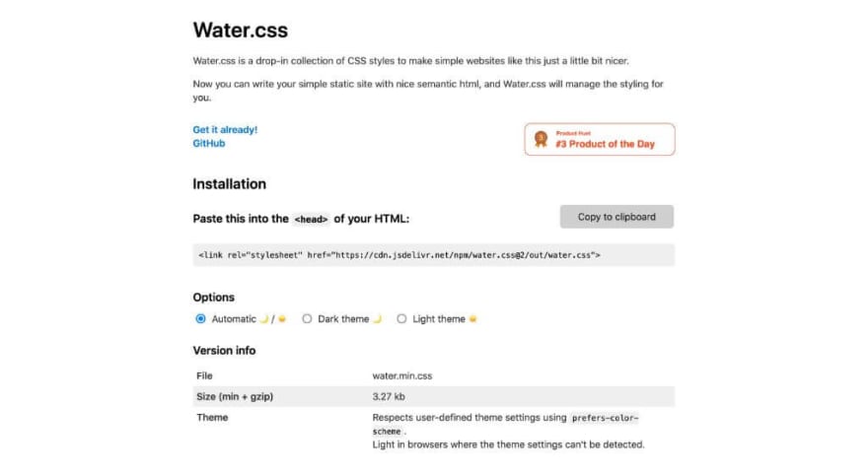
Task: Open the GitHub link
Action: point(209,143)
